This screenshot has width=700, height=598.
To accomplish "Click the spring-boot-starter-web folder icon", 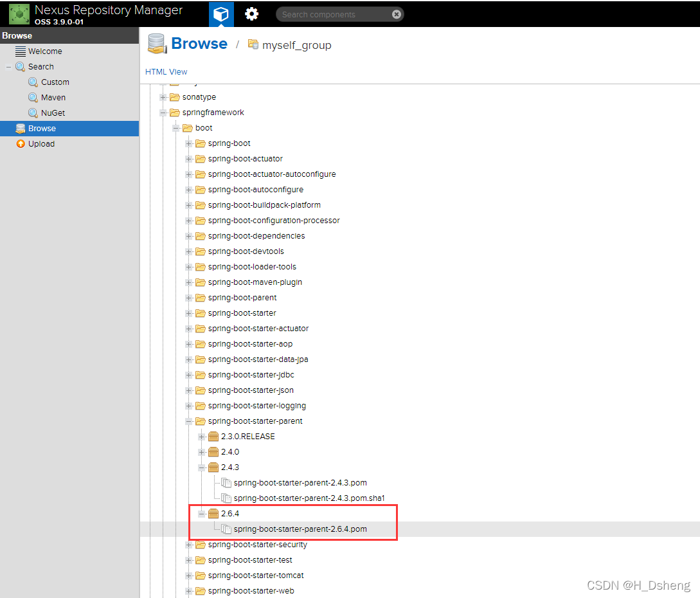I will pos(201,591).
